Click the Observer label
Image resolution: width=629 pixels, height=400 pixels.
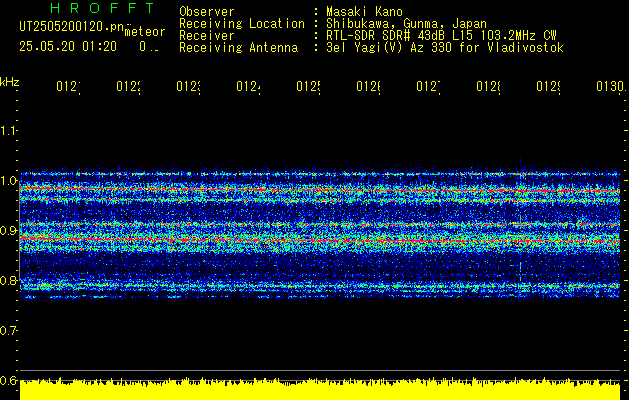coord(207,12)
